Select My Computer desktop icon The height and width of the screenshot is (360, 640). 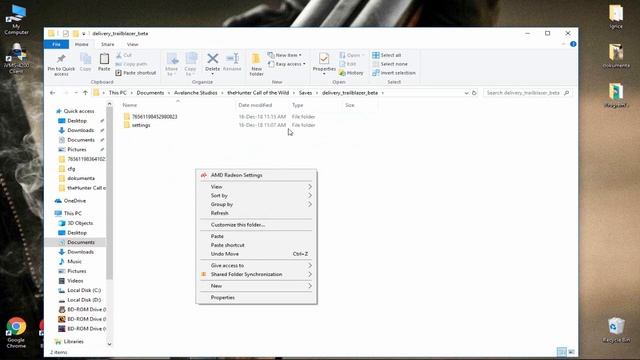(16, 19)
